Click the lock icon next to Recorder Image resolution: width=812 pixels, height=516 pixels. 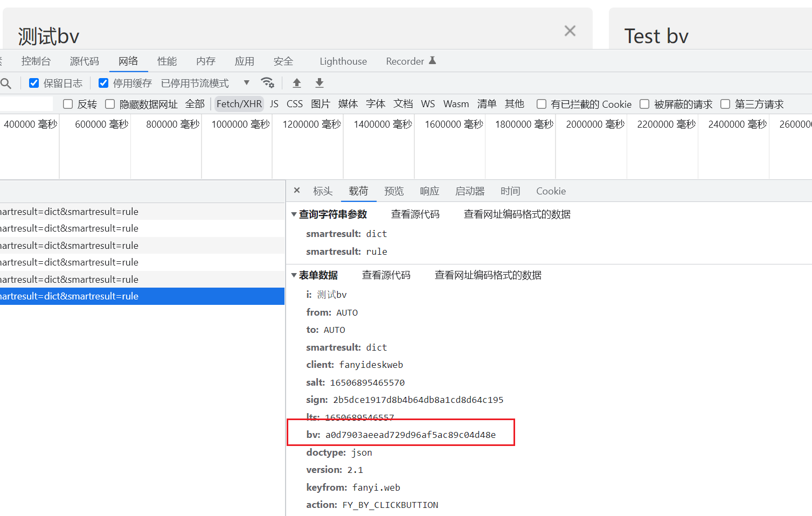[433, 60]
